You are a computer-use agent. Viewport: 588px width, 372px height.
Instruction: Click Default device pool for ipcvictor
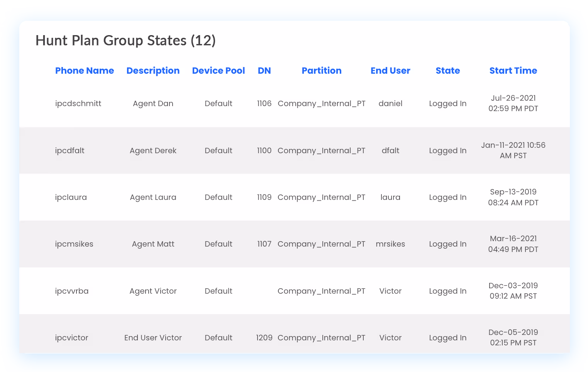219,338
